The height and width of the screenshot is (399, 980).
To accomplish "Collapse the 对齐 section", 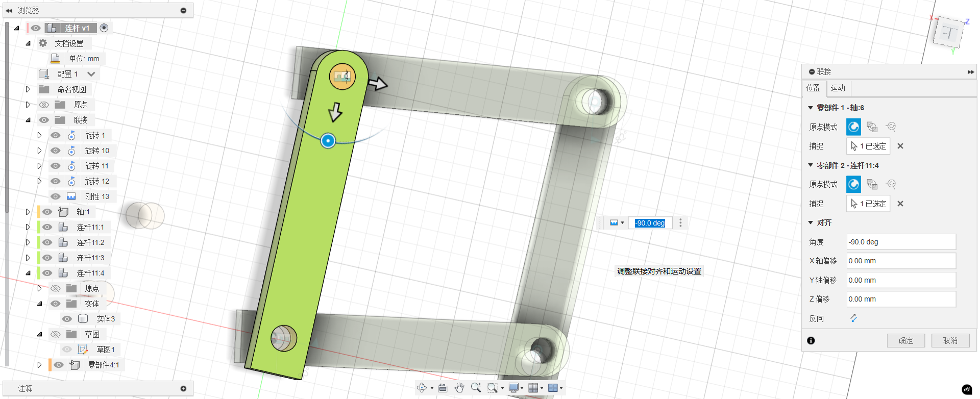I will coord(811,222).
